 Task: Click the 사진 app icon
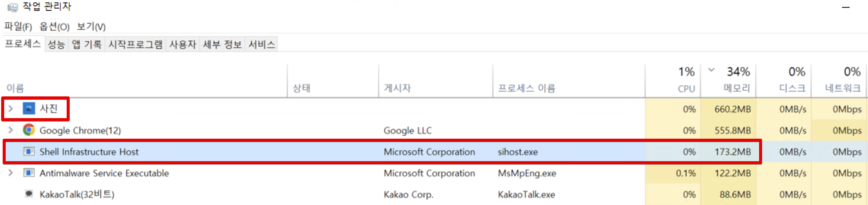(x=29, y=109)
